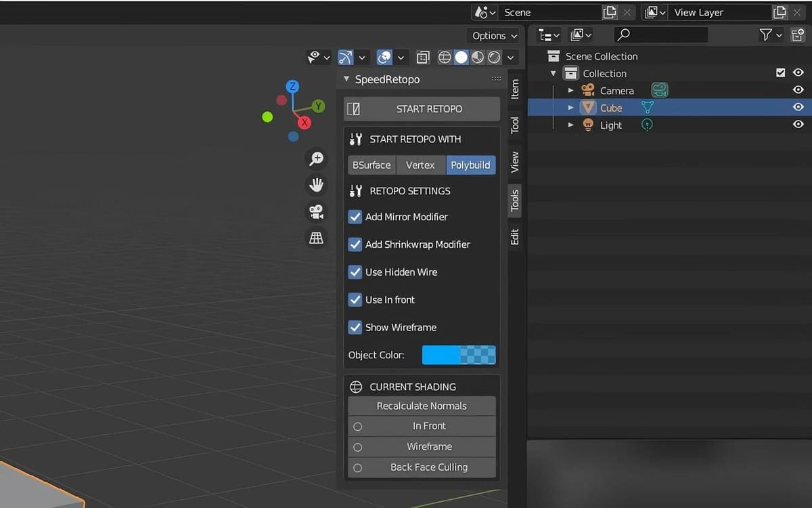Click the outliner search field
Viewport: 812px width, 508px height.
pyautogui.click(x=661, y=35)
